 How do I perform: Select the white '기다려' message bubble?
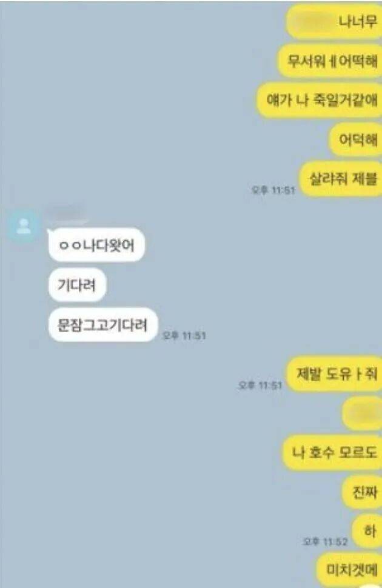(x=77, y=285)
